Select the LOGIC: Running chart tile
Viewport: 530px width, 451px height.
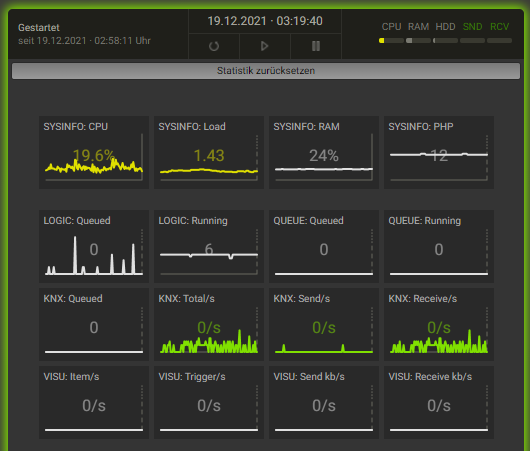click(209, 246)
